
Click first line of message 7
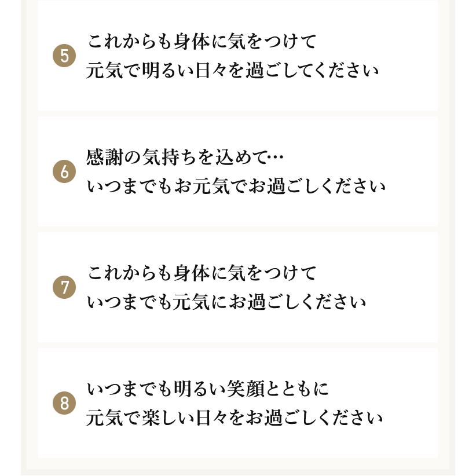202,273
